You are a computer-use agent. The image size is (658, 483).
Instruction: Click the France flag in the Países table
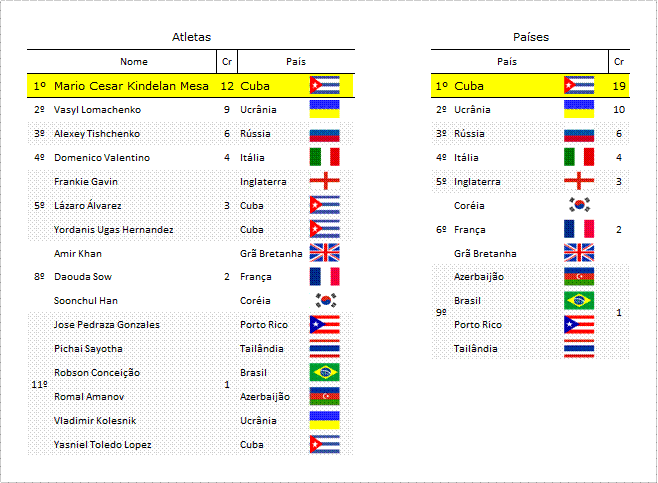[579, 229]
